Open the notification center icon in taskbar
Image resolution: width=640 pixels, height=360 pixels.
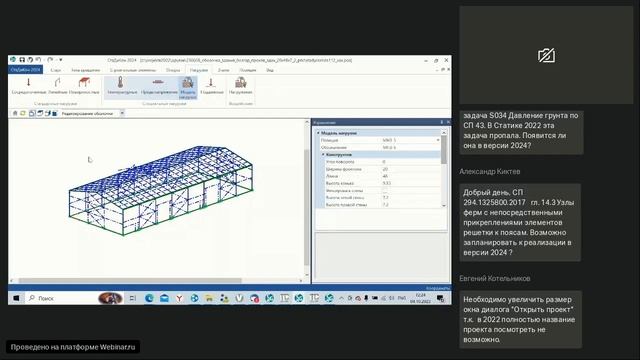pos(440,298)
